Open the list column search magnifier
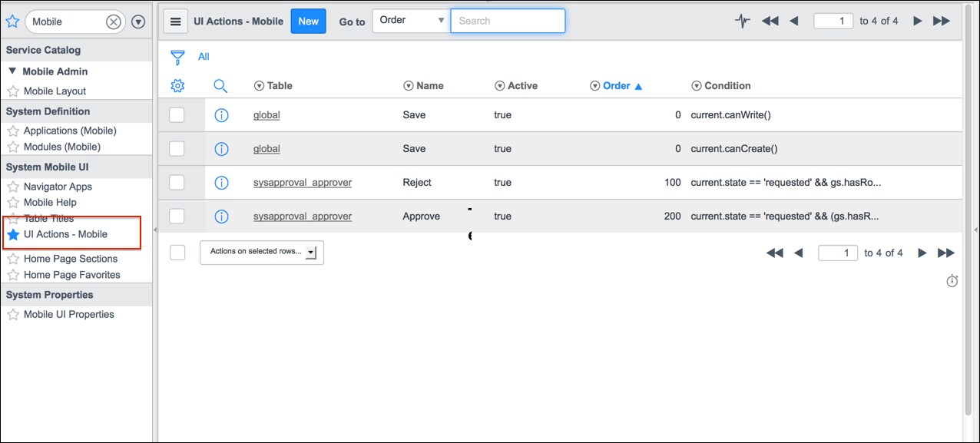This screenshot has height=443, width=980. [x=220, y=85]
